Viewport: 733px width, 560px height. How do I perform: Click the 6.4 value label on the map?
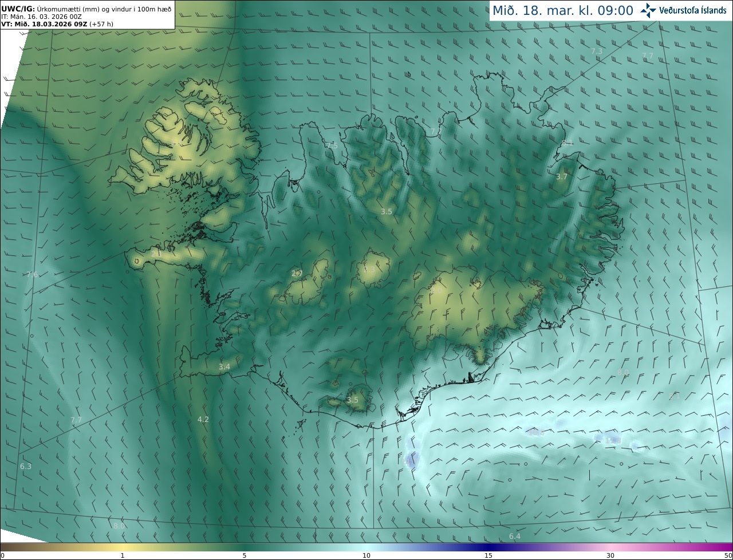coord(515,536)
